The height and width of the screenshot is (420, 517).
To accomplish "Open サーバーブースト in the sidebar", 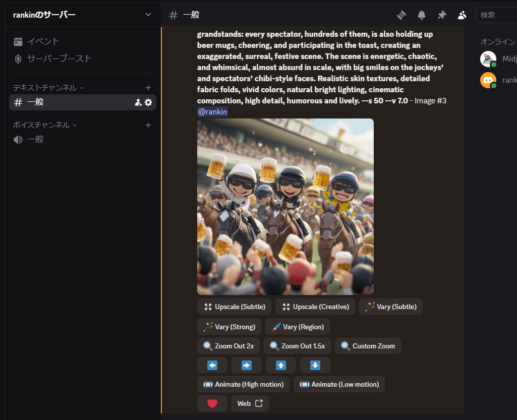I will pos(59,58).
